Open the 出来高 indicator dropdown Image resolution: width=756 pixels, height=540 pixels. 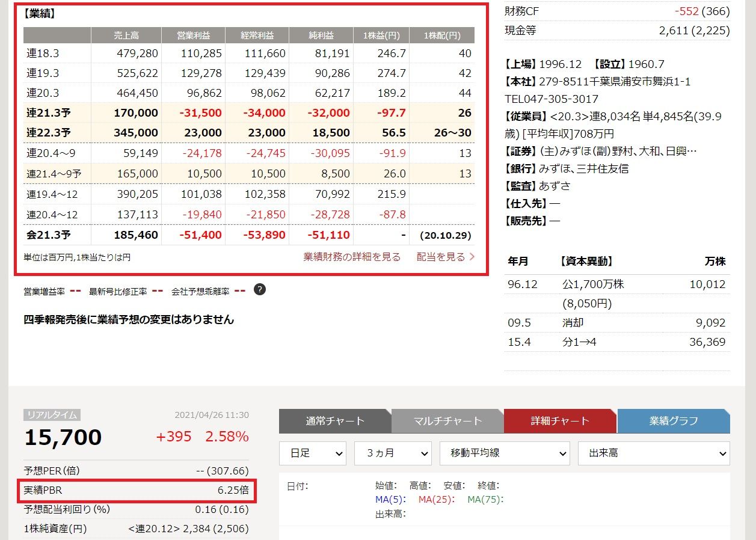coord(654,453)
